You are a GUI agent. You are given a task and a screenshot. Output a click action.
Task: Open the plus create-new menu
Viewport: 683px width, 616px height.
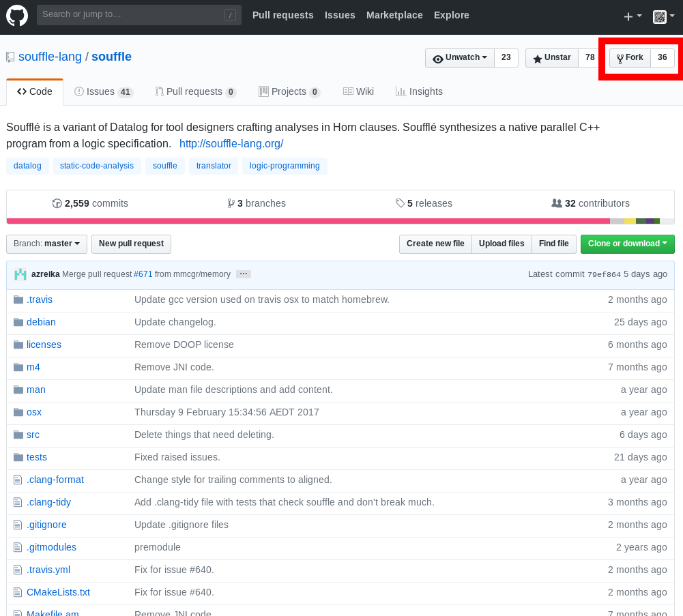633,16
